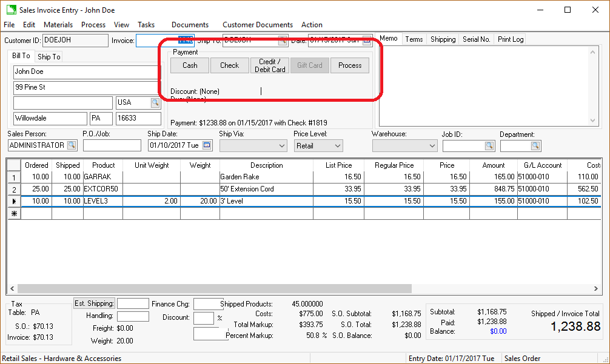The height and width of the screenshot is (364, 610).
Task: Switch to the Shipping tab
Action: [x=443, y=39]
